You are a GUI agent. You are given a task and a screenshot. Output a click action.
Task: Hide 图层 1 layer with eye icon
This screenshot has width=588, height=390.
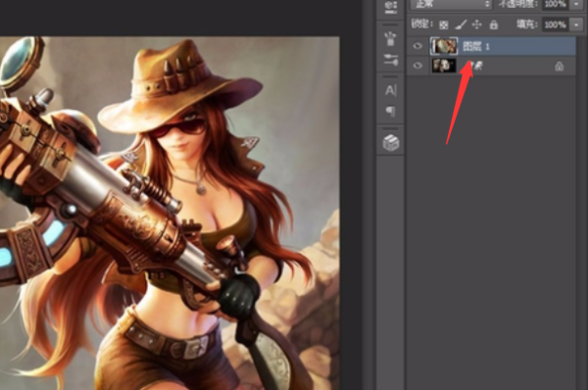(417, 46)
